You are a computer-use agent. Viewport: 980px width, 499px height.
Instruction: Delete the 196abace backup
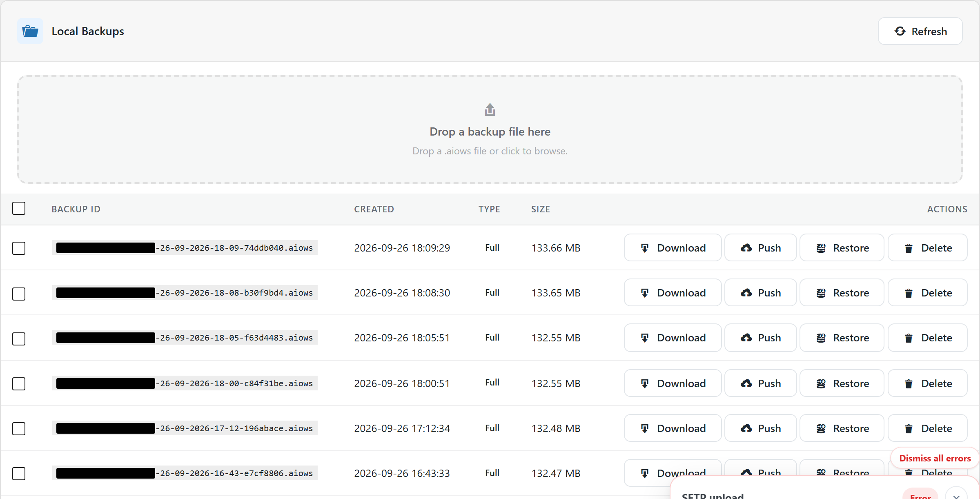[x=927, y=428]
